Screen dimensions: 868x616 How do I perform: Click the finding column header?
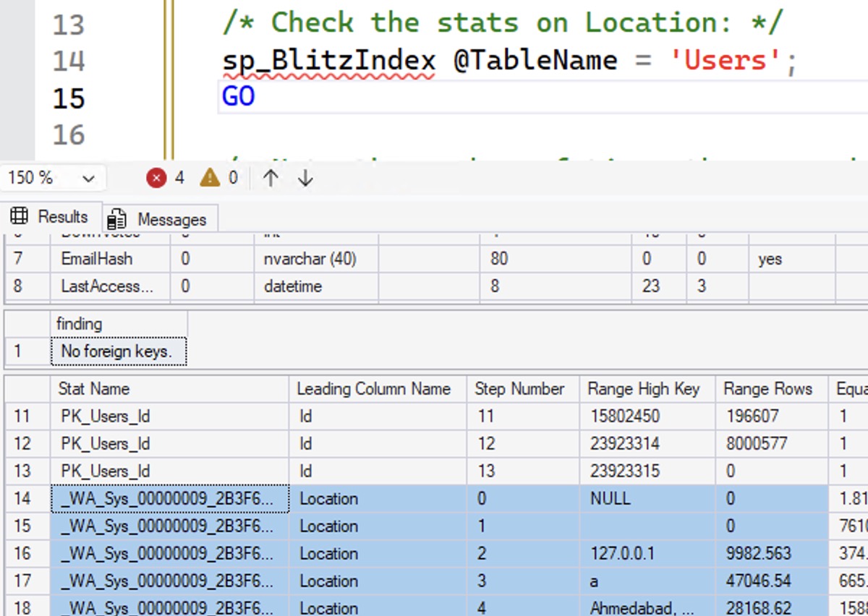(80, 324)
